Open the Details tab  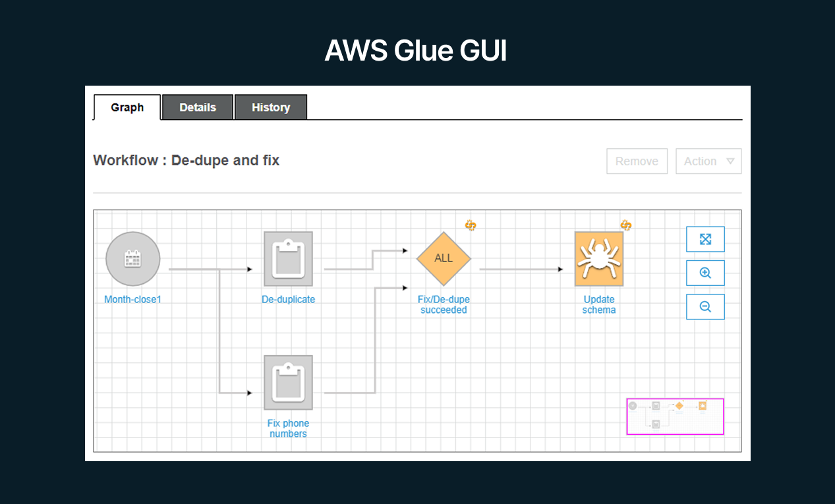click(x=198, y=107)
